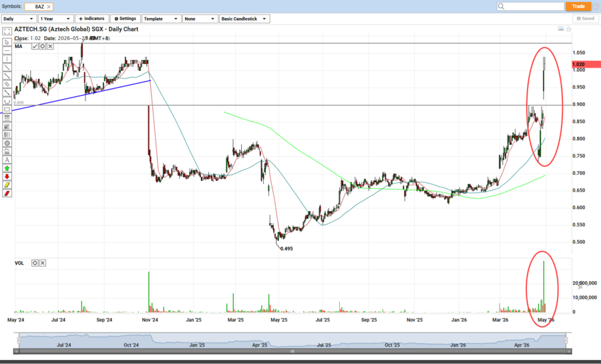Screen dimensions: 601x364
Task: Choose the text annotation 'A' tool
Action: (7, 160)
